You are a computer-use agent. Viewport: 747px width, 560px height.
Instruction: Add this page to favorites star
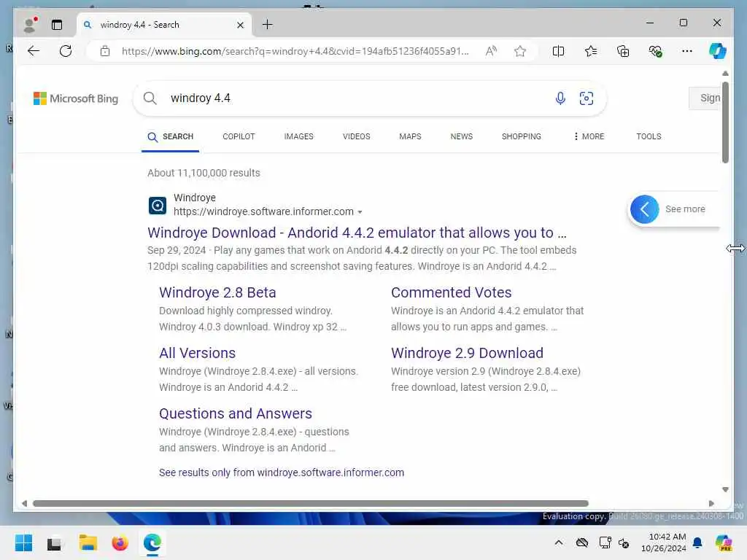click(520, 51)
